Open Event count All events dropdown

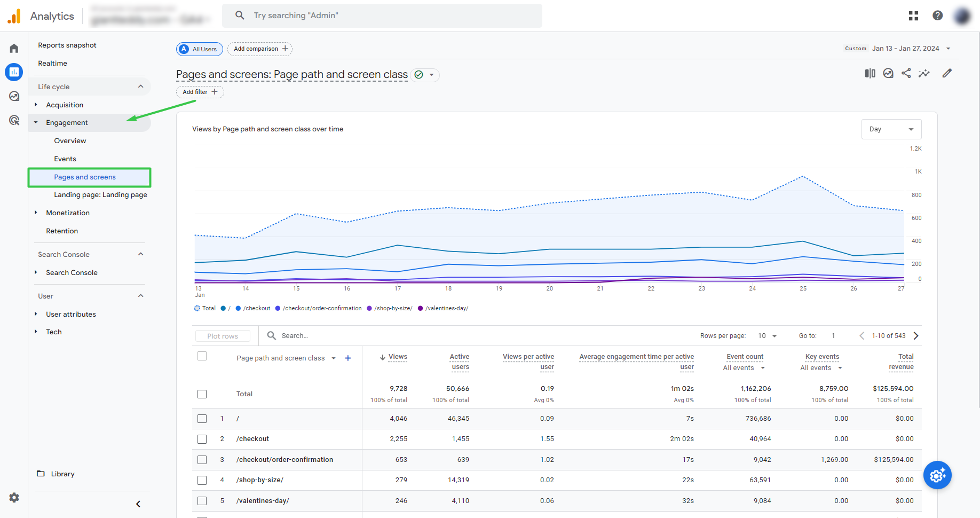(744, 368)
